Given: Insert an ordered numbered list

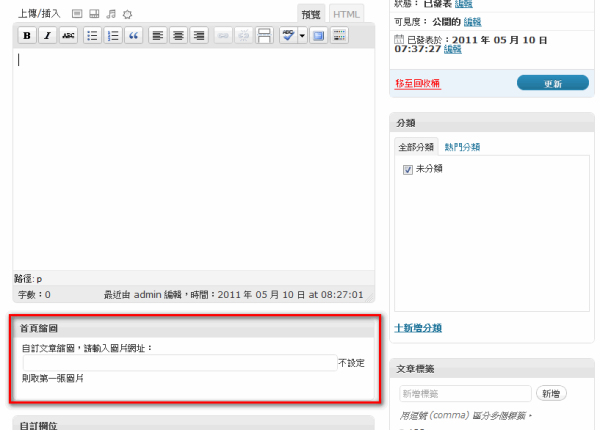Looking at the screenshot, I should coord(113,36).
